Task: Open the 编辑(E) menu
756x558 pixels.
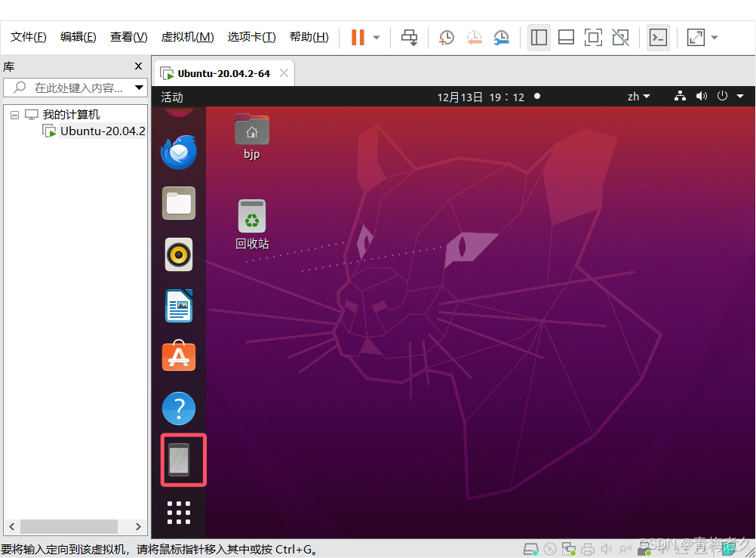Action: point(78,37)
